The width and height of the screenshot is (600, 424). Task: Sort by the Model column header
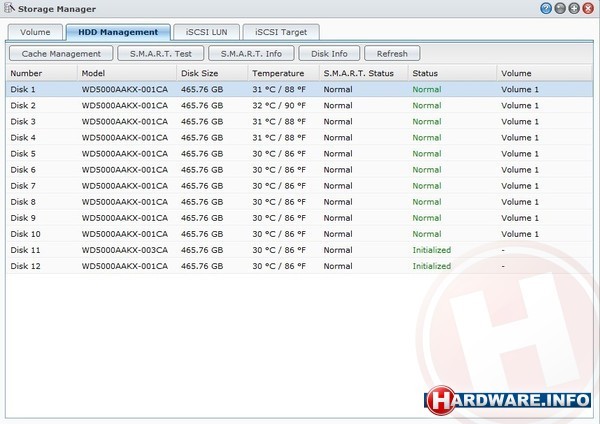(127, 73)
